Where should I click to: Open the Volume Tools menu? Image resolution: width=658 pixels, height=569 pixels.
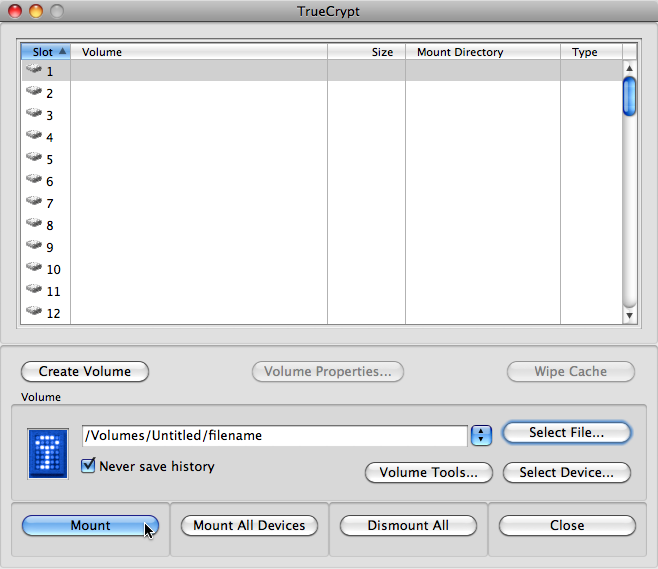428,472
